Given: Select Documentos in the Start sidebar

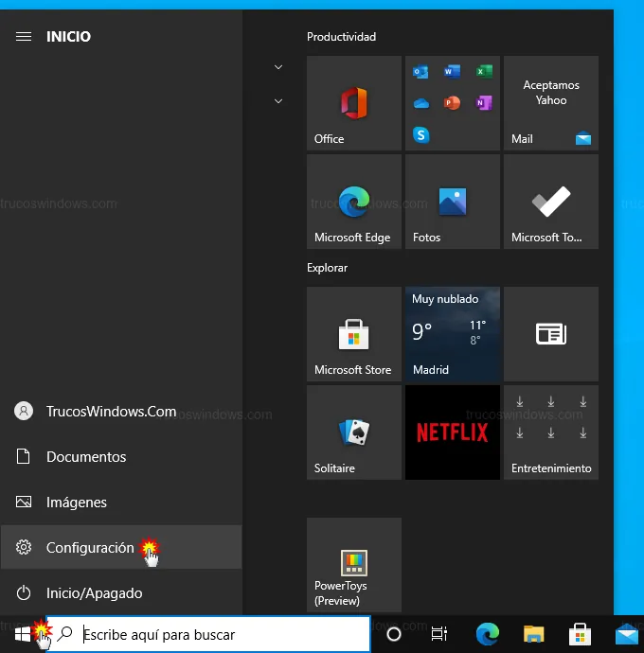Looking at the screenshot, I should coord(85,457).
